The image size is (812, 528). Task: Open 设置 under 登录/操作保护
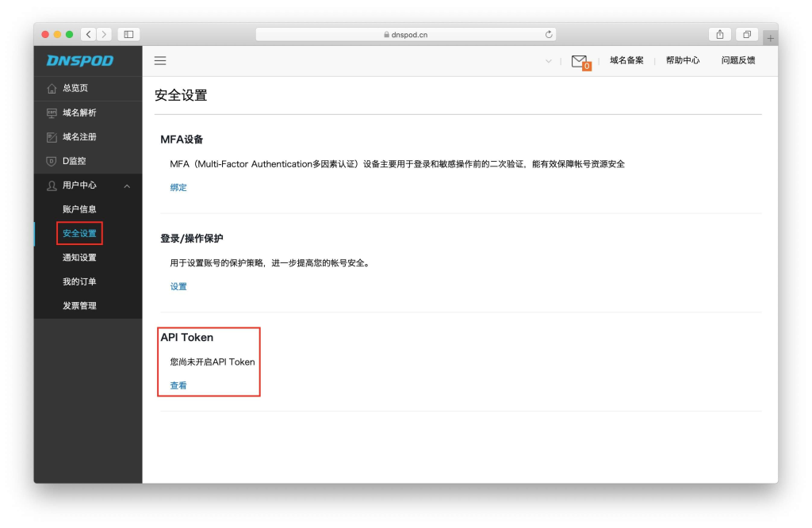point(178,286)
